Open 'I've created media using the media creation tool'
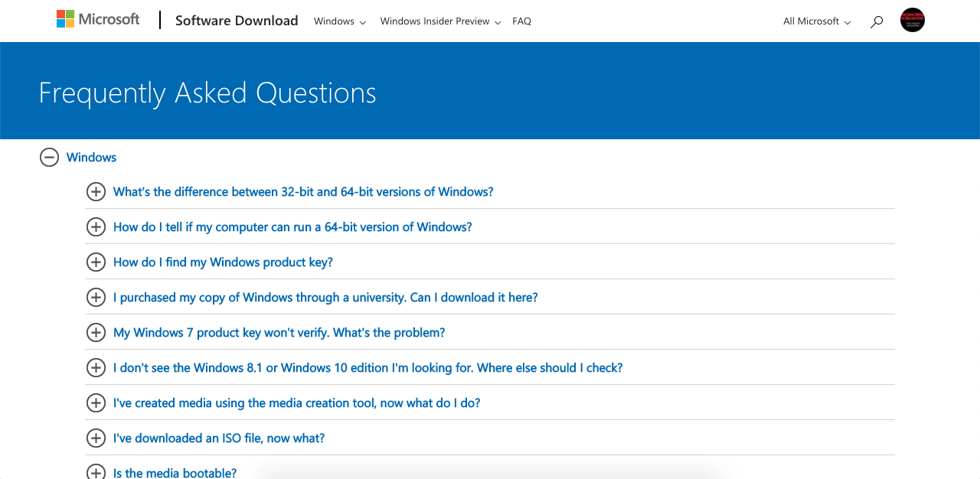Image resolution: width=980 pixels, height=479 pixels. click(297, 403)
